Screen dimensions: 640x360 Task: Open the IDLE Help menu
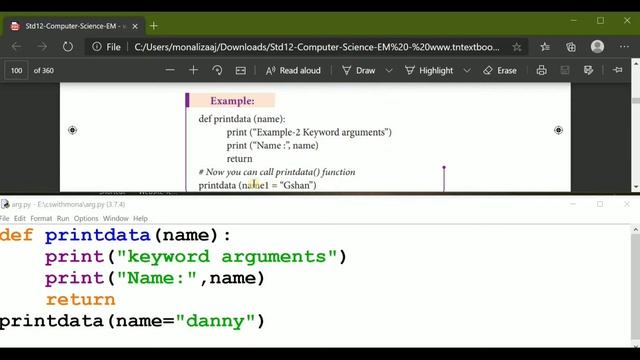click(x=140, y=218)
